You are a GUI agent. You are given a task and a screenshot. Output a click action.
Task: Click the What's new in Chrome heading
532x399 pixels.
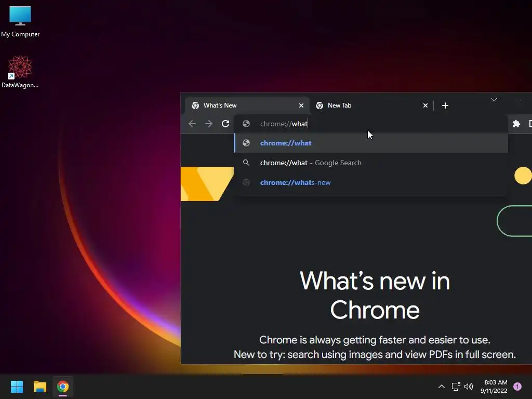coord(375,296)
